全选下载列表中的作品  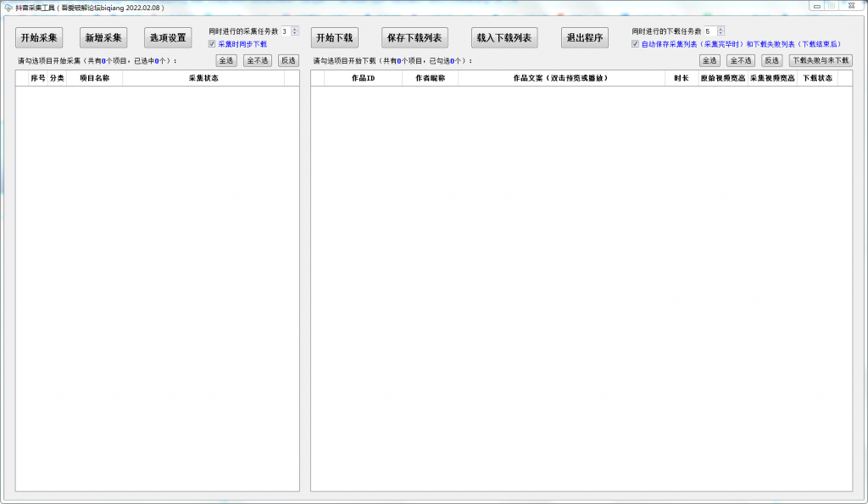[709, 60]
